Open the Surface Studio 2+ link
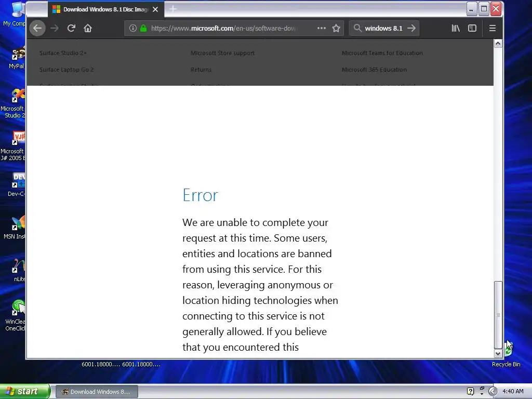532x399 pixels. tap(63, 53)
